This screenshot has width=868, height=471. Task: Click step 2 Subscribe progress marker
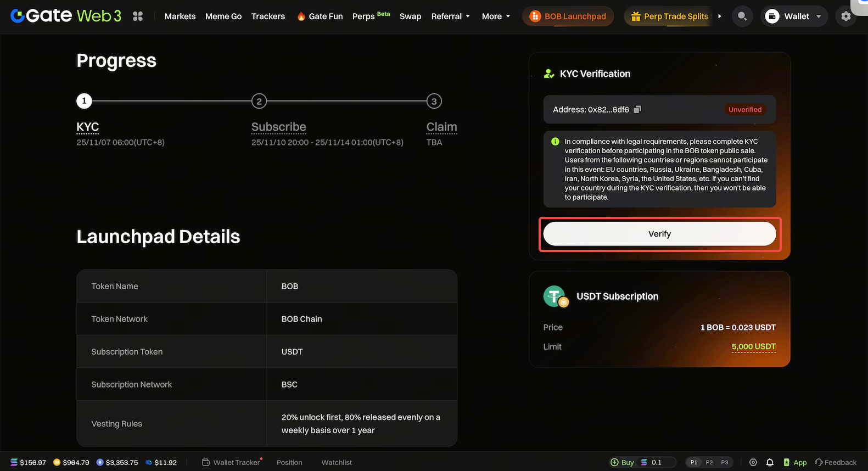tap(259, 101)
